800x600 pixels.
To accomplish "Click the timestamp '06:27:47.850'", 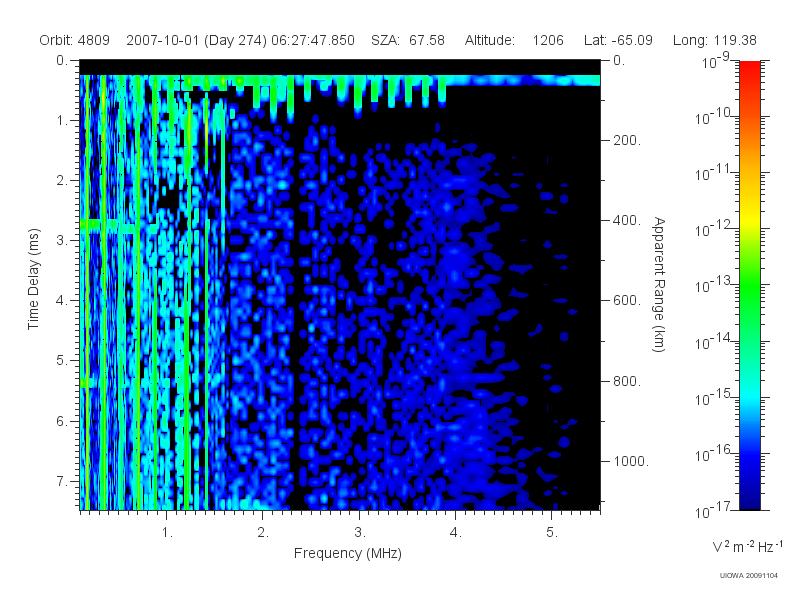I will 313,40.
